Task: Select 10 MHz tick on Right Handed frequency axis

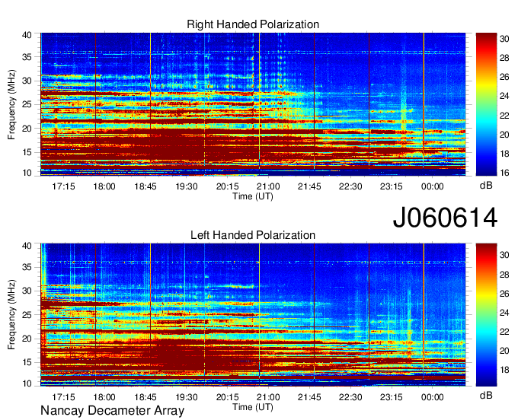Action: click(x=27, y=173)
